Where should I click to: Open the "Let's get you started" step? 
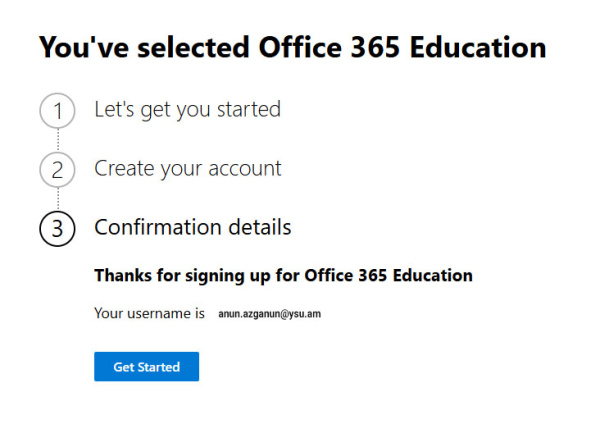tap(187, 109)
